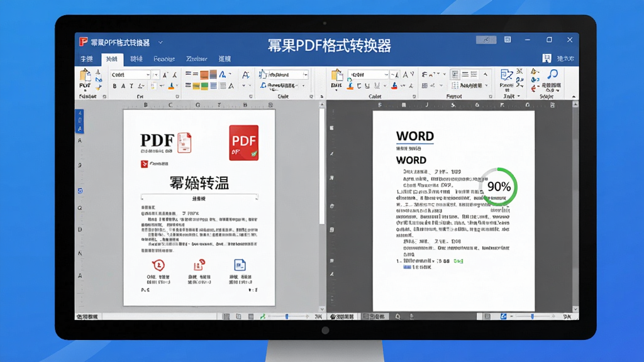Click the Bold B button in left ribbon
644x362 pixels.
[x=114, y=86]
